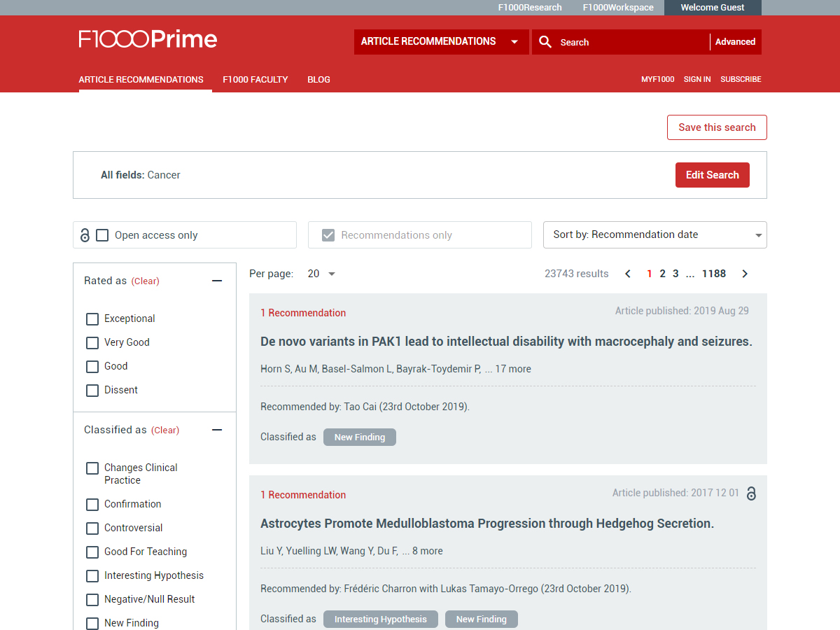
Task: Click open access lock icon in filter
Action: pos(85,235)
